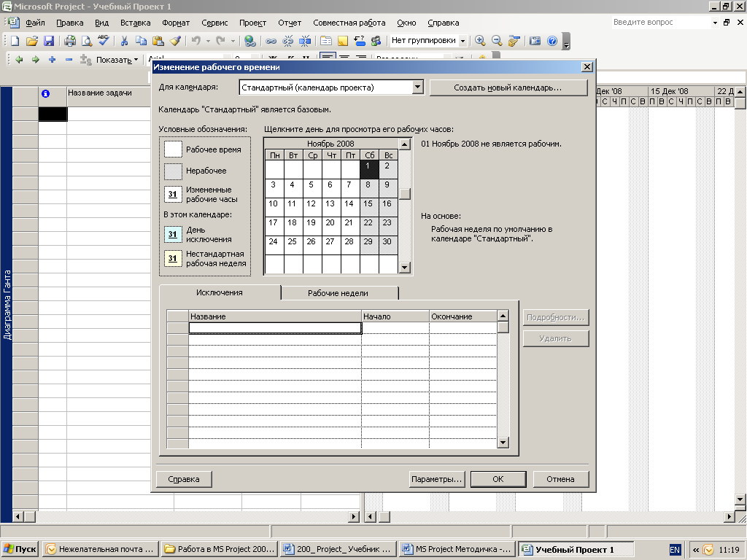Open the Windows Пуск start button
747x560 pixels.
[x=20, y=549]
